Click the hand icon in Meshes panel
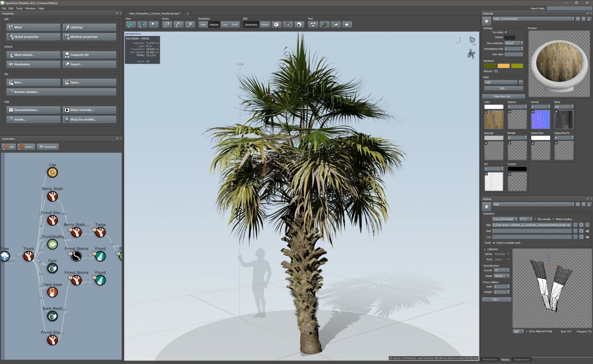The width and height of the screenshot is (593, 364). click(486, 206)
